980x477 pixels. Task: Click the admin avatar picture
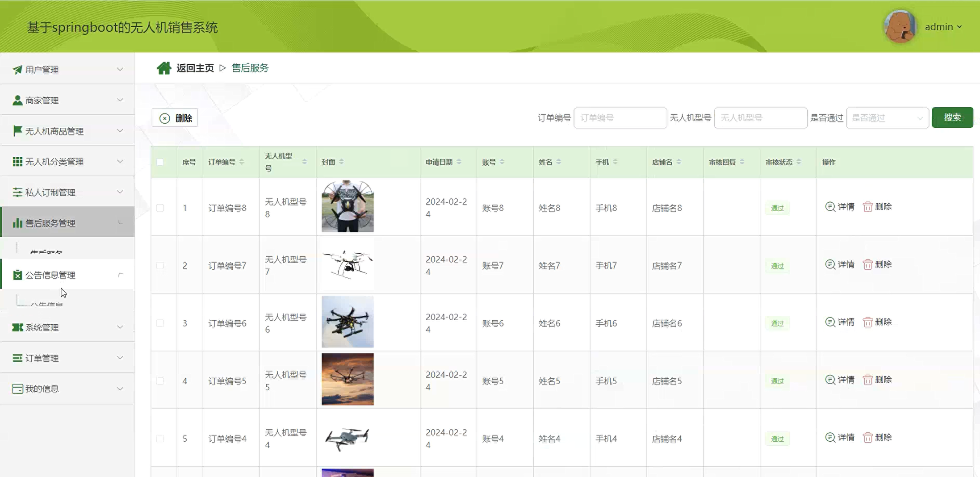[x=900, y=26]
